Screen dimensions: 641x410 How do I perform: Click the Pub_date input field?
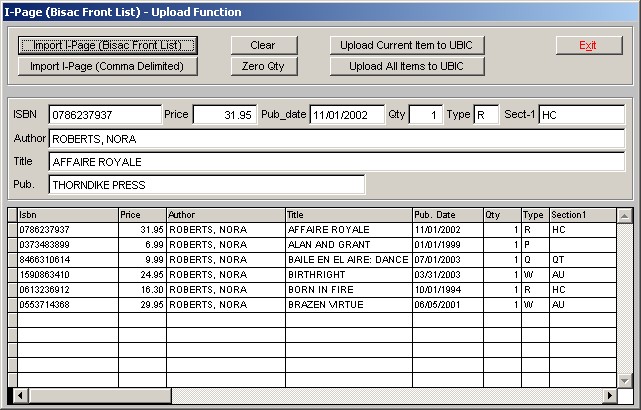(x=347, y=115)
